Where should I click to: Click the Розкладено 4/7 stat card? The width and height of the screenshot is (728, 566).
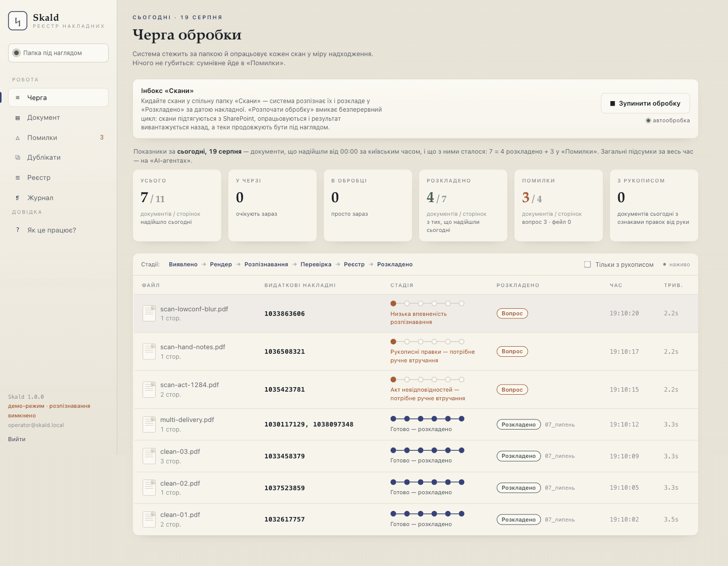point(463,206)
